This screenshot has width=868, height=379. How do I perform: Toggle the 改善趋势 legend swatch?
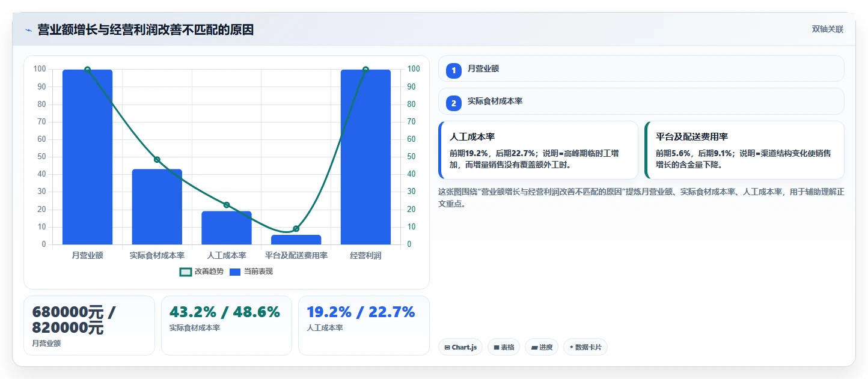click(x=186, y=271)
